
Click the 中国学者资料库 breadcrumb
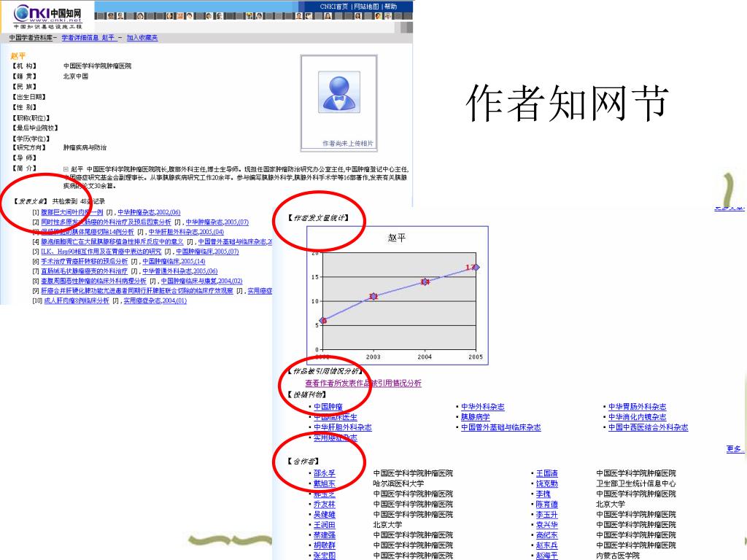(31, 38)
